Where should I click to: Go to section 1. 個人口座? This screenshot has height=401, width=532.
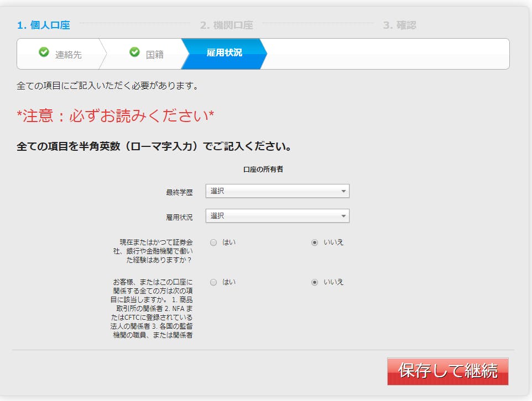click(x=44, y=25)
